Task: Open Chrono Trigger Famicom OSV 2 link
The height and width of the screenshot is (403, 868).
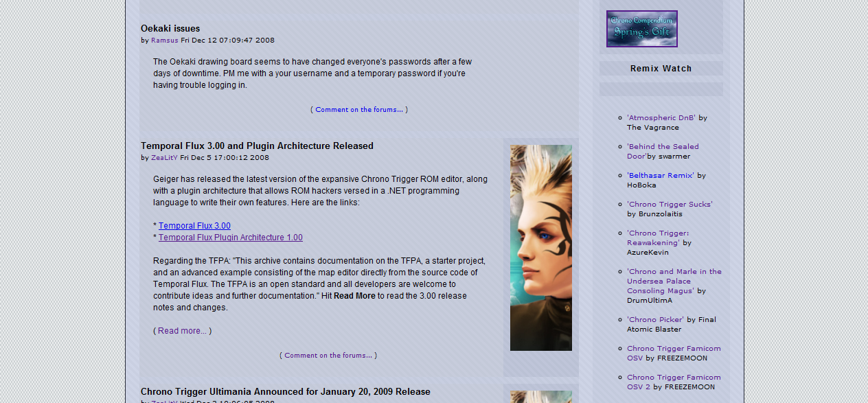Action: click(674, 382)
